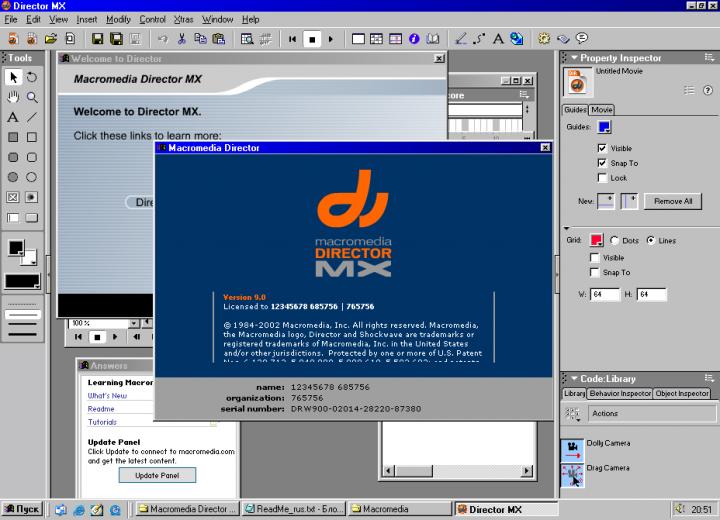Select the Hand tool

pos(13,97)
